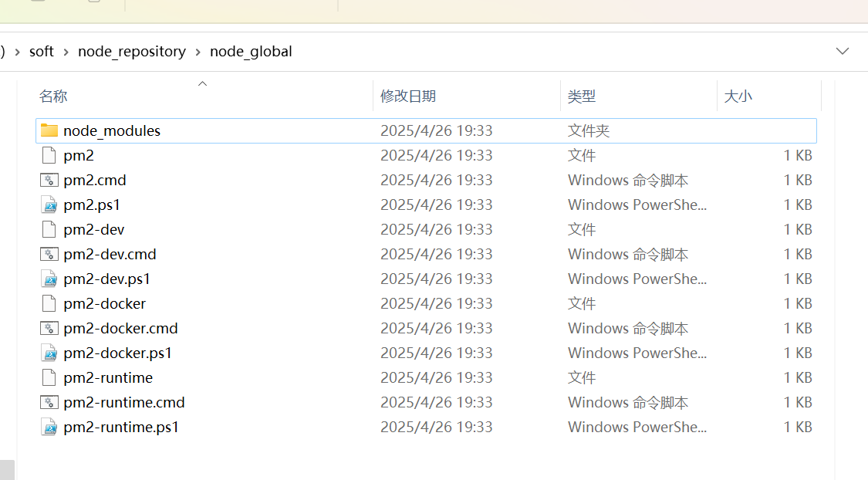This screenshot has width=868, height=480.
Task: Click the modified date of pm2-dev.cmd
Action: pos(436,254)
